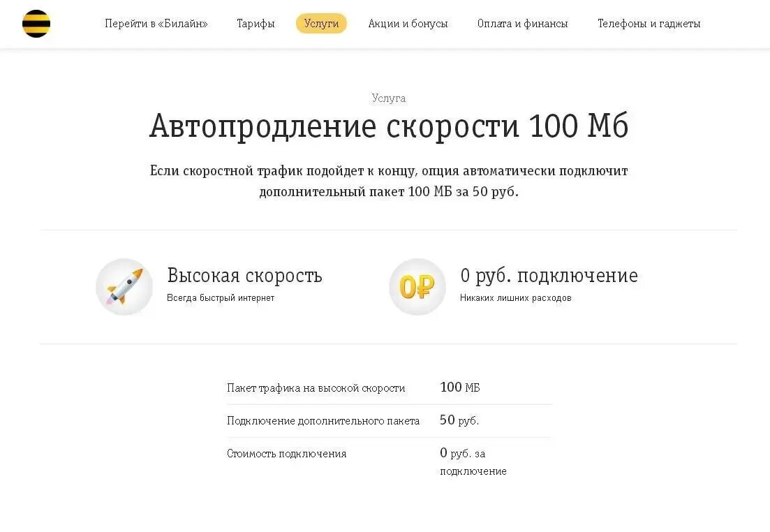Viewport: 770px width, 532px height.
Task: Click the Высокая скорость heading
Action: tap(244, 276)
